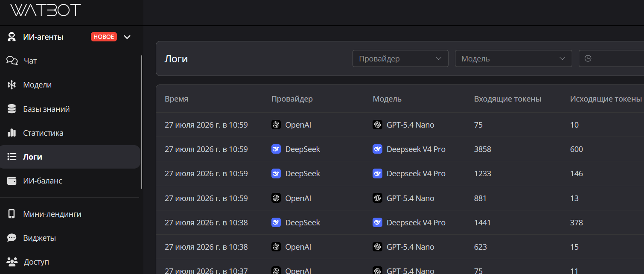
Task: Click Deepseek V4 Pro model icon in the 1233-token row
Action: click(x=377, y=173)
